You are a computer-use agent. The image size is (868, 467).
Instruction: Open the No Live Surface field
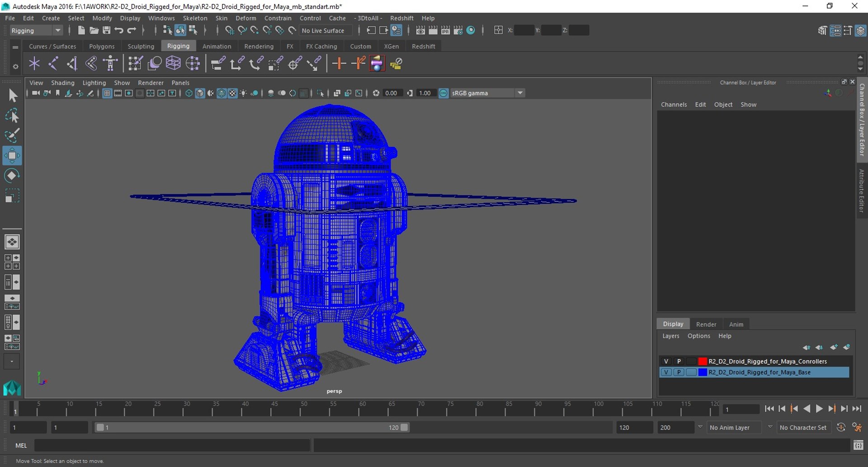coord(326,30)
